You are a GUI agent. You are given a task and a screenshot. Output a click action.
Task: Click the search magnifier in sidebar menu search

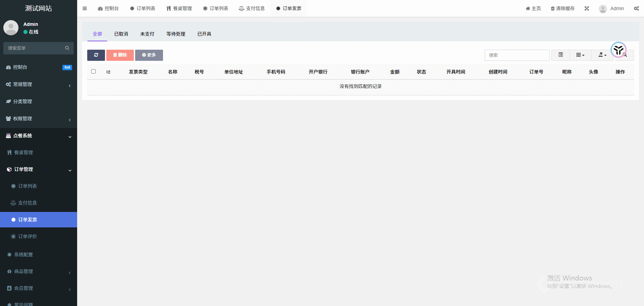[x=67, y=48]
